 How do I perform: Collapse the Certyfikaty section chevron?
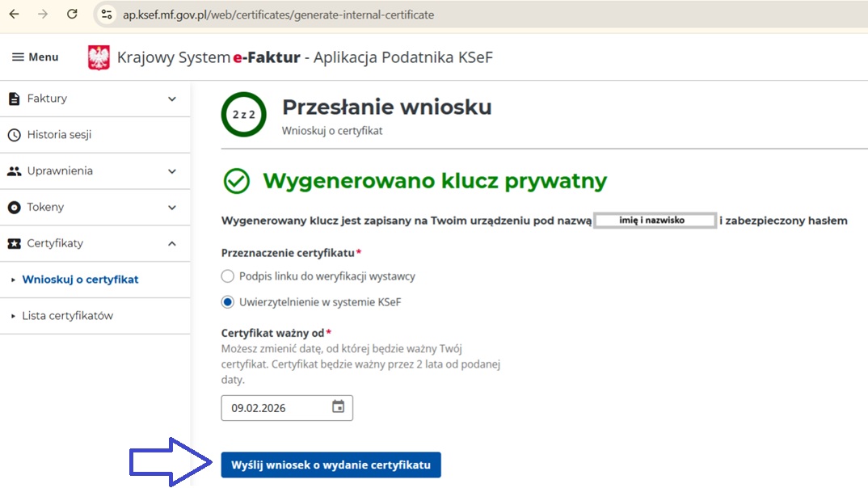tap(171, 243)
